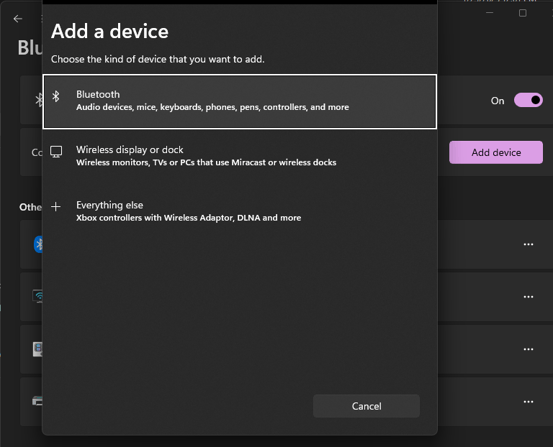Click the plus icon beside Everything else

(56, 206)
